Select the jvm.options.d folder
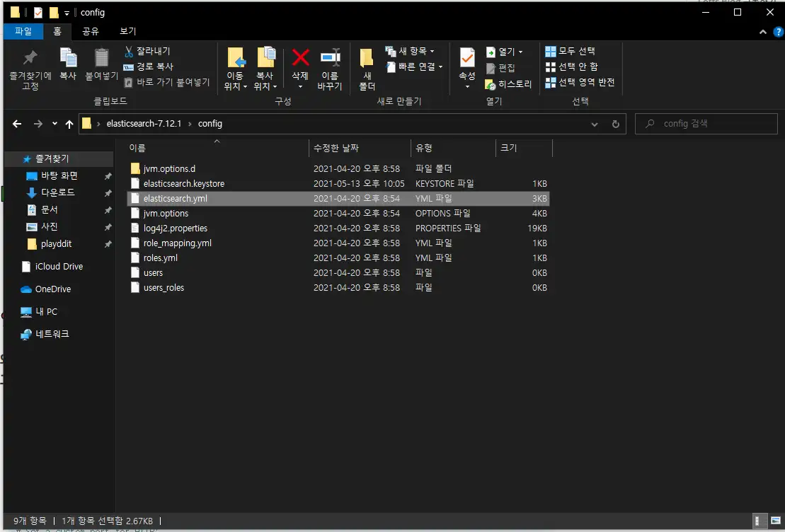The height and width of the screenshot is (532, 785). [x=338, y=168]
